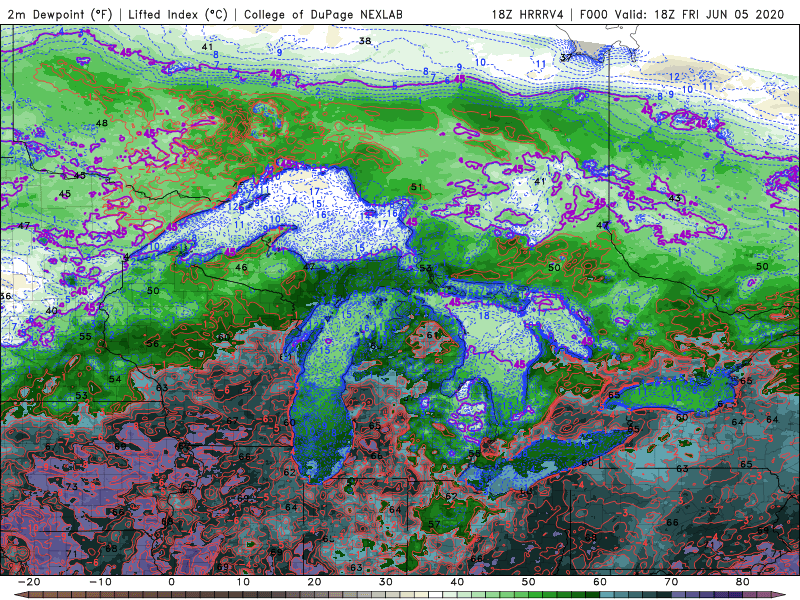The height and width of the screenshot is (600, 800).
Task: Click the dewpoint value 46 south of Lake Superior
Action: pos(241,267)
